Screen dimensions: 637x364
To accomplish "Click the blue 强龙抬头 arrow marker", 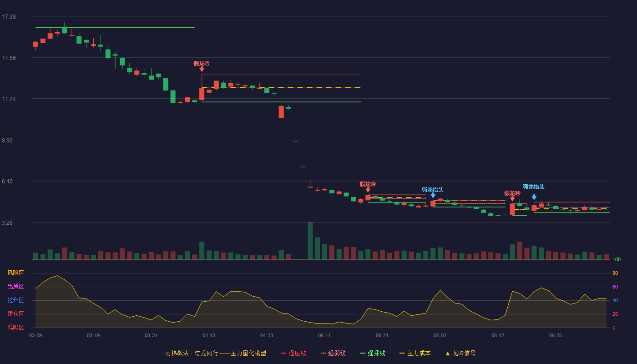I will click(x=534, y=197).
